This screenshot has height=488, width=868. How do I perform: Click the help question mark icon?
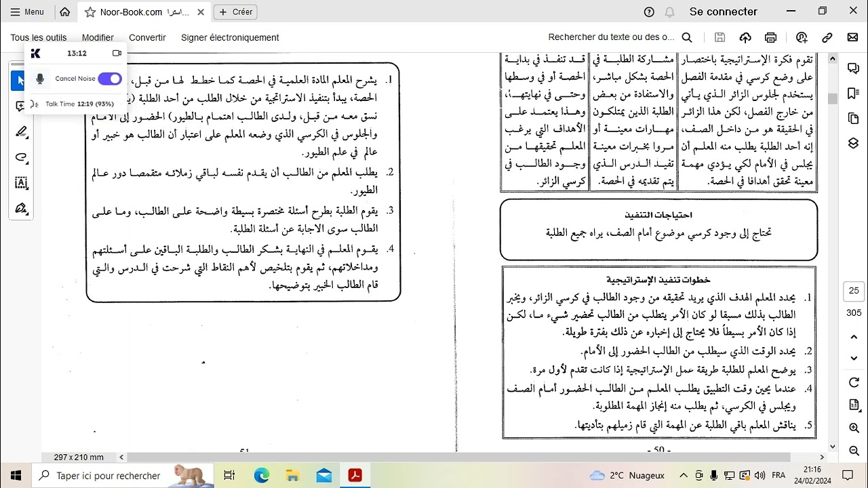pos(649,12)
